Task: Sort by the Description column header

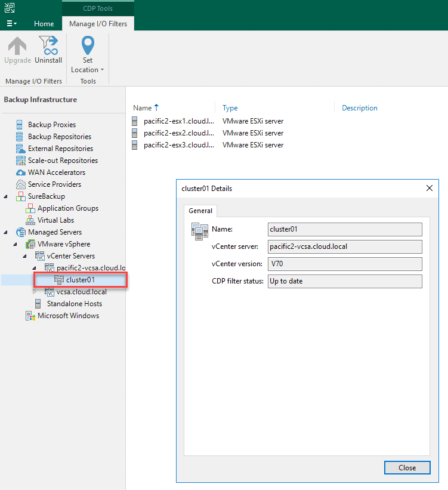Action: [x=359, y=108]
